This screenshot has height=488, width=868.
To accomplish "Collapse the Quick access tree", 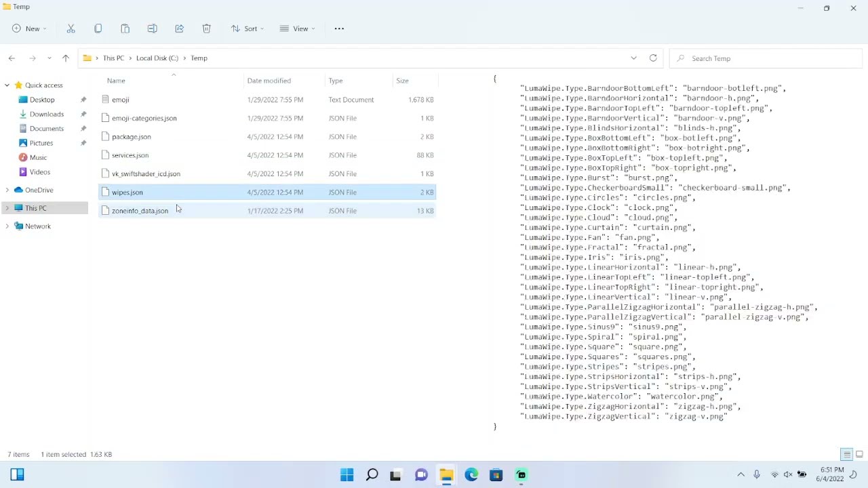I will tap(7, 85).
